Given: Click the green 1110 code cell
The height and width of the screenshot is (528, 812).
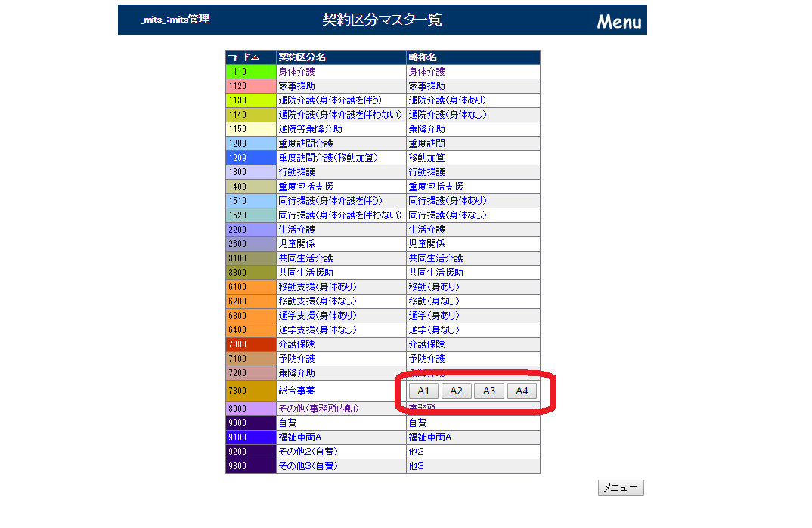Looking at the screenshot, I should click(x=250, y=72).
